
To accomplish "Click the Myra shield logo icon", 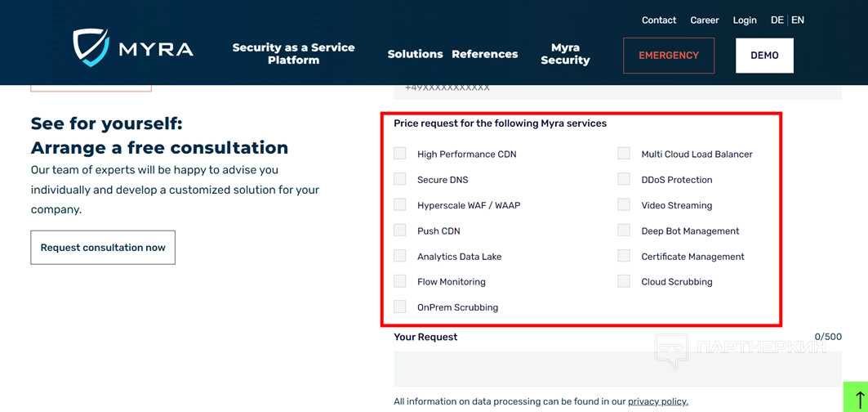I will [91, 47].
